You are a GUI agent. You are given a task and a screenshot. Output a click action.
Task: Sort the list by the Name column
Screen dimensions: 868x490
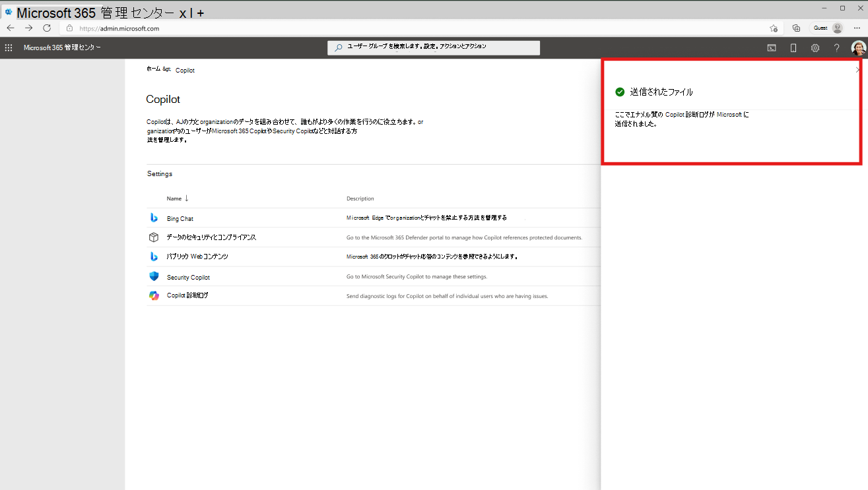(178, 199)
